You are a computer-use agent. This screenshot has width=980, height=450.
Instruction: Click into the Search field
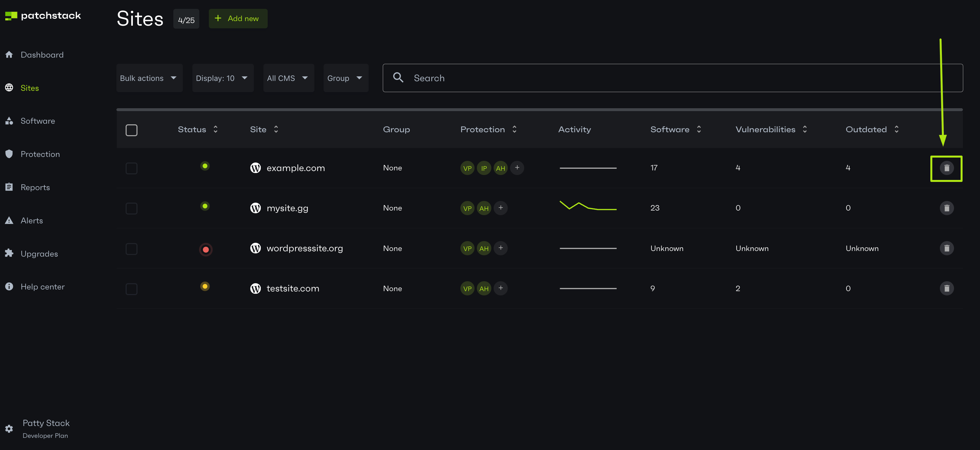tap(672, 78)
